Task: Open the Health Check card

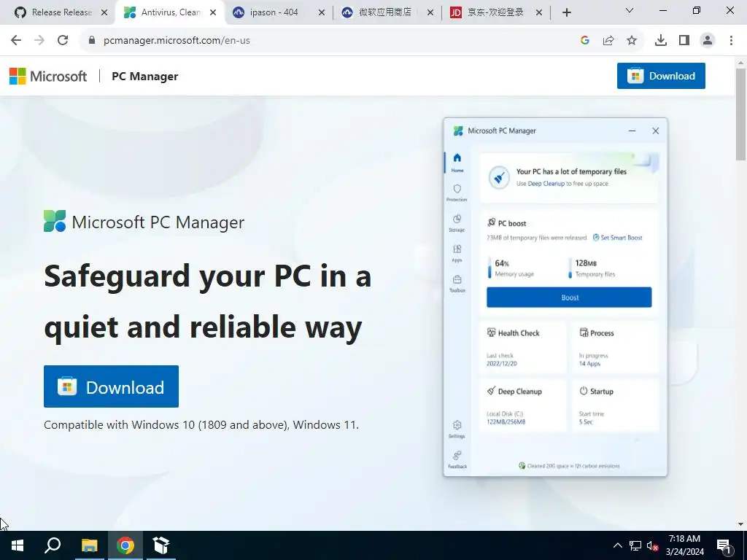Action: (x=522, y=347)
